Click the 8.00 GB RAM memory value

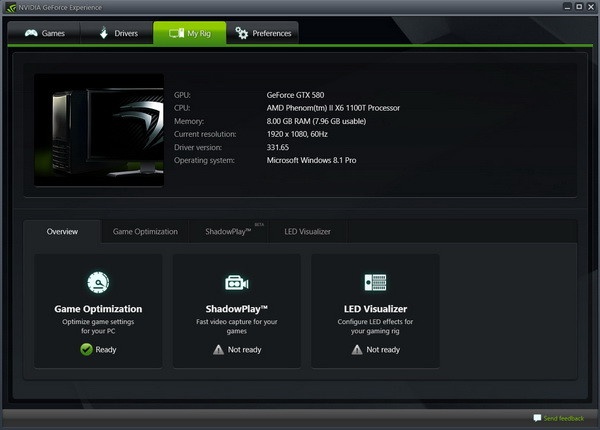(316, 121)
